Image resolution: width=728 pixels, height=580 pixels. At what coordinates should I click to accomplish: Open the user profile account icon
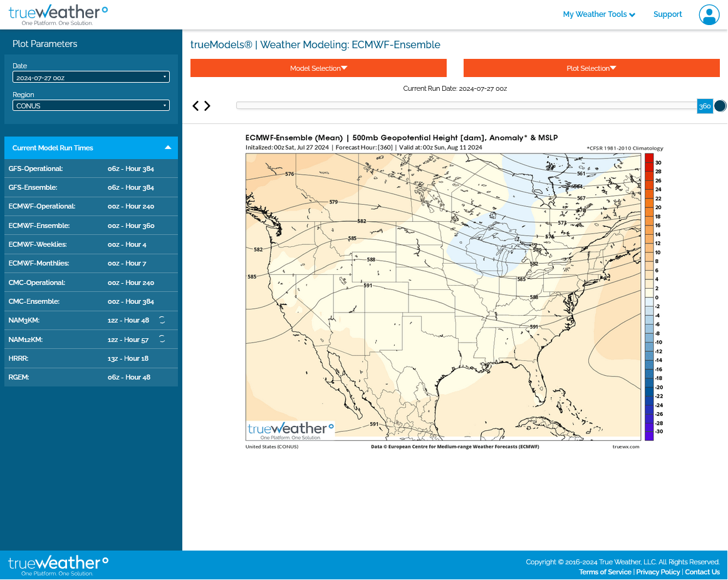coord(709,14)
